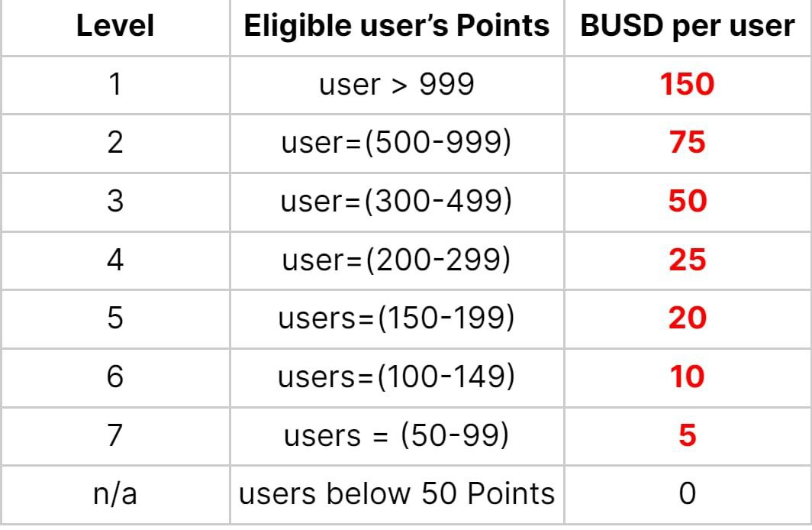Select the Eligible user's Points header

(397, 25)
